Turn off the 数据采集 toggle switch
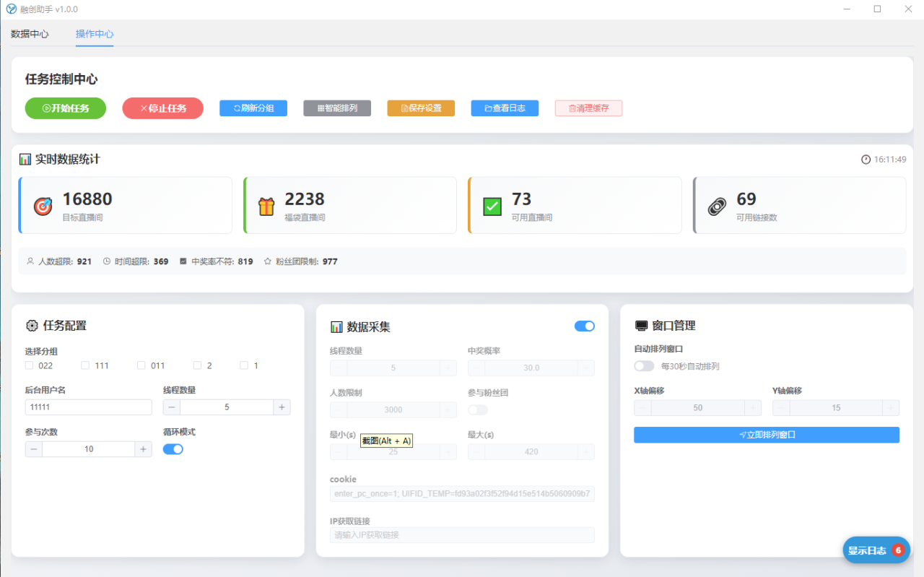Image resolution: width=924 pixels, height=577 pixels. click(x=585, y=326)
